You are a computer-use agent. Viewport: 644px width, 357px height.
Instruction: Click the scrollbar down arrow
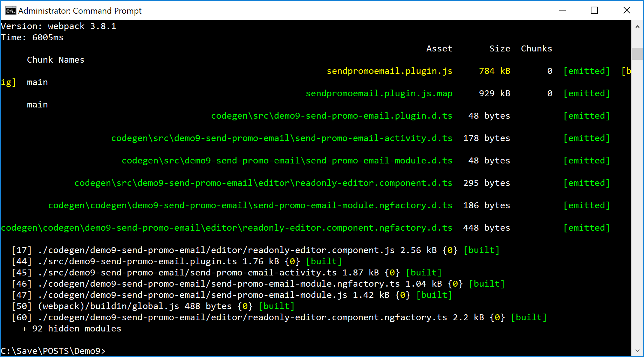637,350
